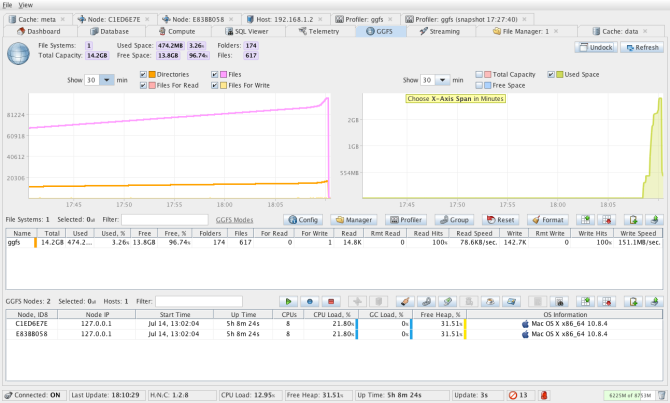Enable the Free Space checkbox
The width and height of the screenshot is (670, 403).
(479, 85)
